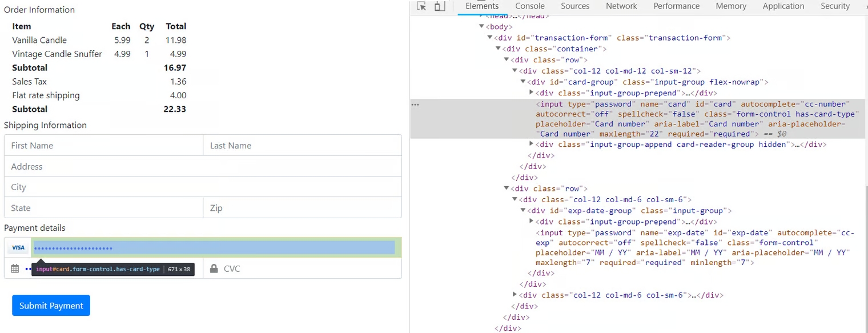Collapse the exp-date-group div node
This screenshot has width=868, height=333.
tap(523, 211)
